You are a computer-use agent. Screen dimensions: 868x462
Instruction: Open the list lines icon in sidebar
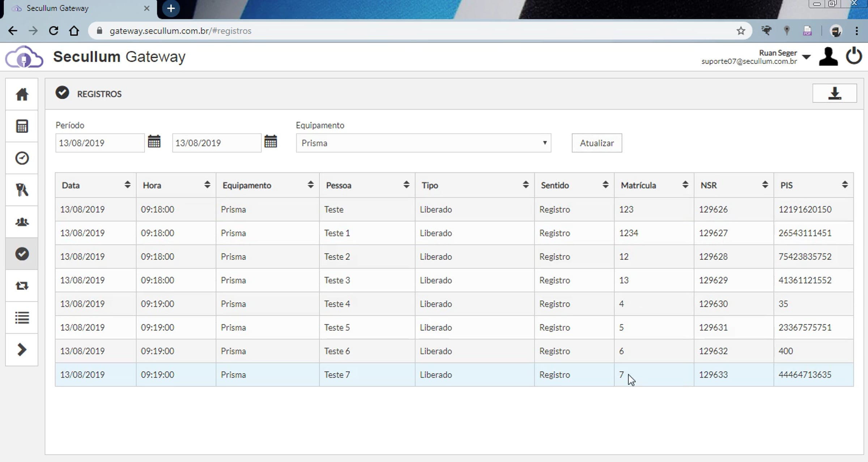coord(22,318)
